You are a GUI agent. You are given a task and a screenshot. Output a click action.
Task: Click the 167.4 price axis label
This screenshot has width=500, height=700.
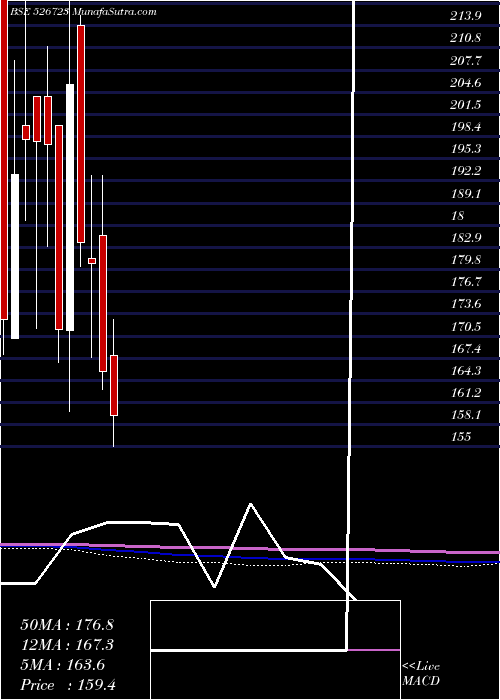(466, 349)
